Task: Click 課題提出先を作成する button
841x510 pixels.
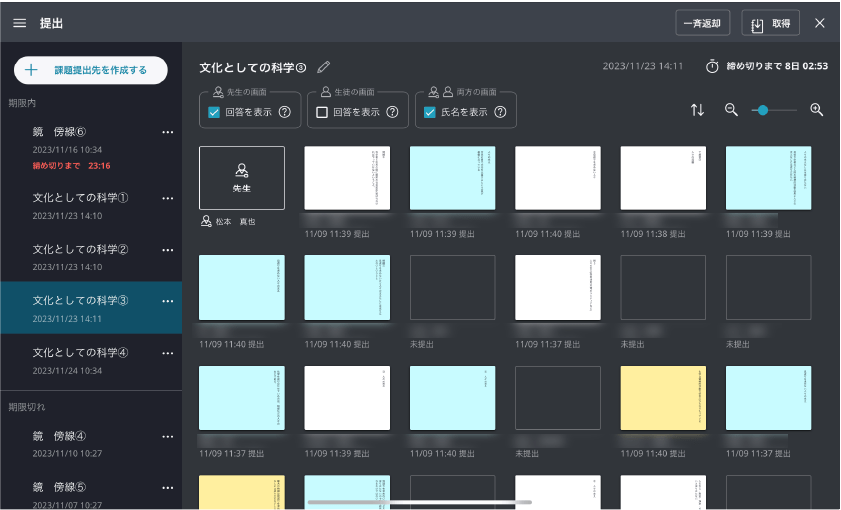Action: pyautogui.click(x=91, y=70)
